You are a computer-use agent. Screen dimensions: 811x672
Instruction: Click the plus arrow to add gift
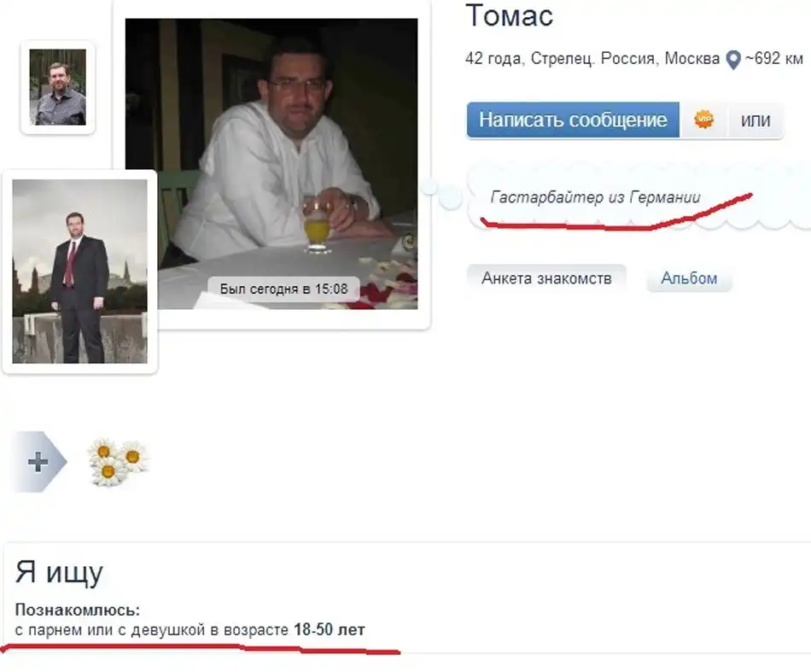39,461
